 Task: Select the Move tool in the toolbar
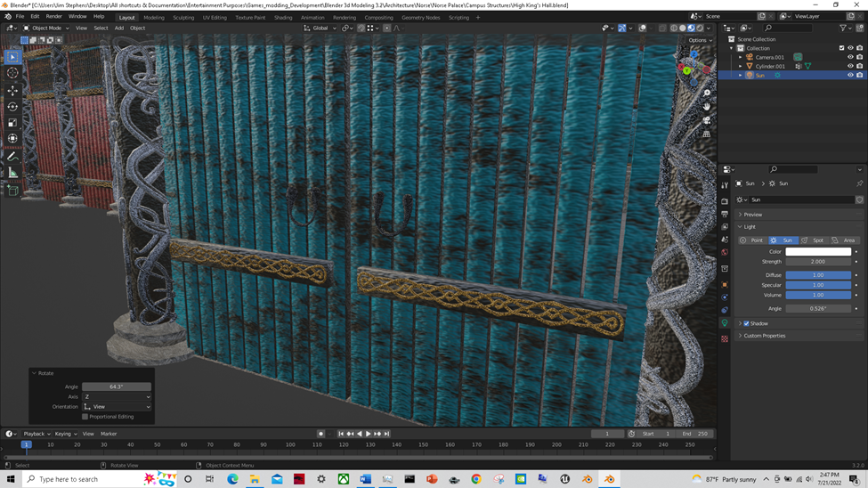click(x=12, y=90)
